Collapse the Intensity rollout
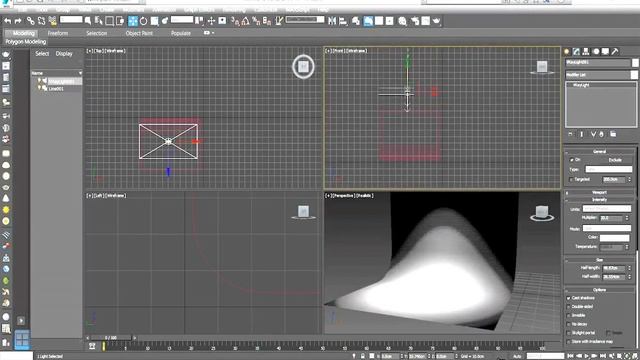 [600, 200]
